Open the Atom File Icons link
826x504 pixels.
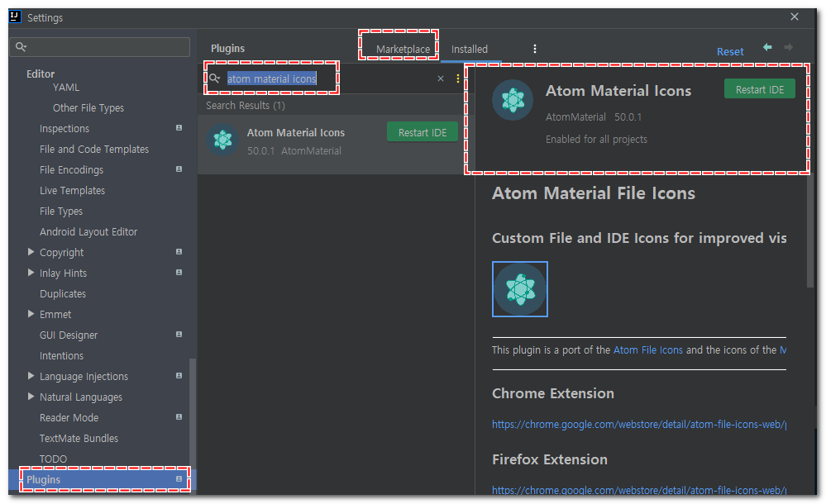(x=647, y=349)
